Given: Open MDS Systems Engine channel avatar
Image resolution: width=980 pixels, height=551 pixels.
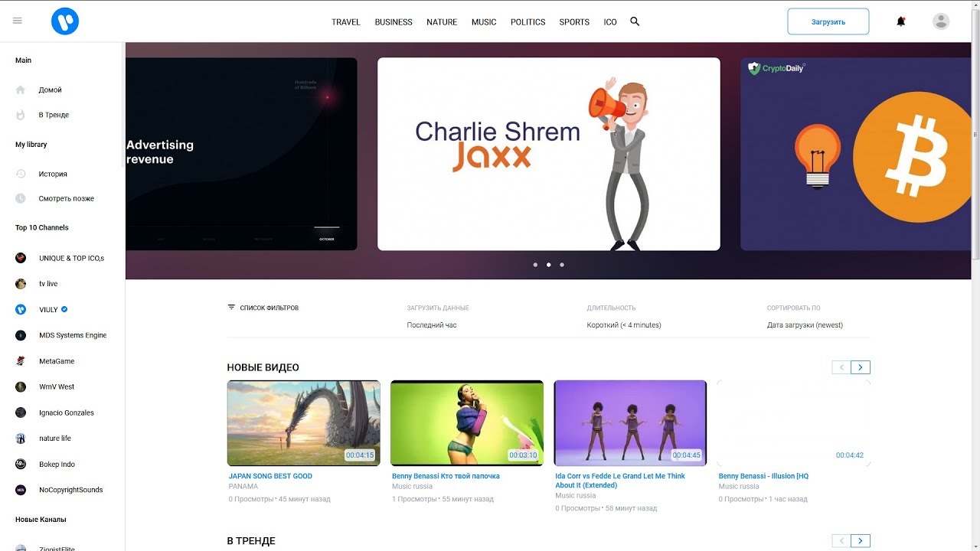Looking at the screenshot, I should click(x=21, y=335).
